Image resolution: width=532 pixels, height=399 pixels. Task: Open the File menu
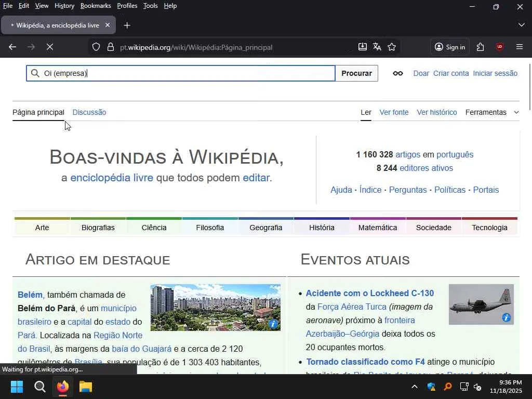point(7,6)
